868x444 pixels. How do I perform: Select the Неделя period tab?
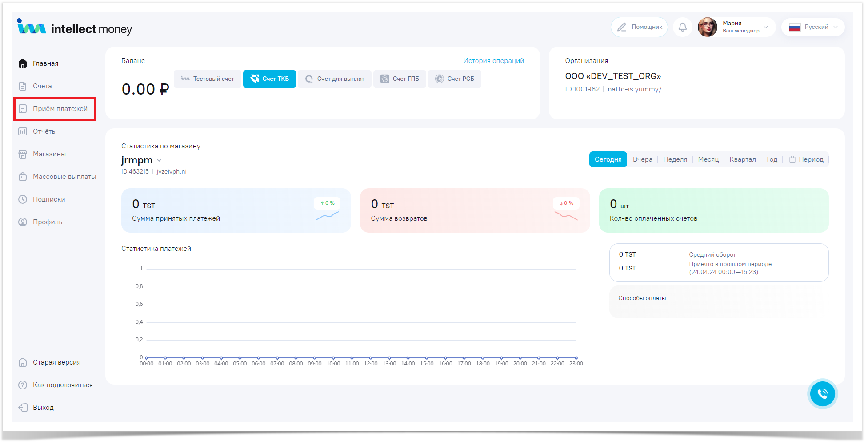pyautogui.click(x=675, y=159)
